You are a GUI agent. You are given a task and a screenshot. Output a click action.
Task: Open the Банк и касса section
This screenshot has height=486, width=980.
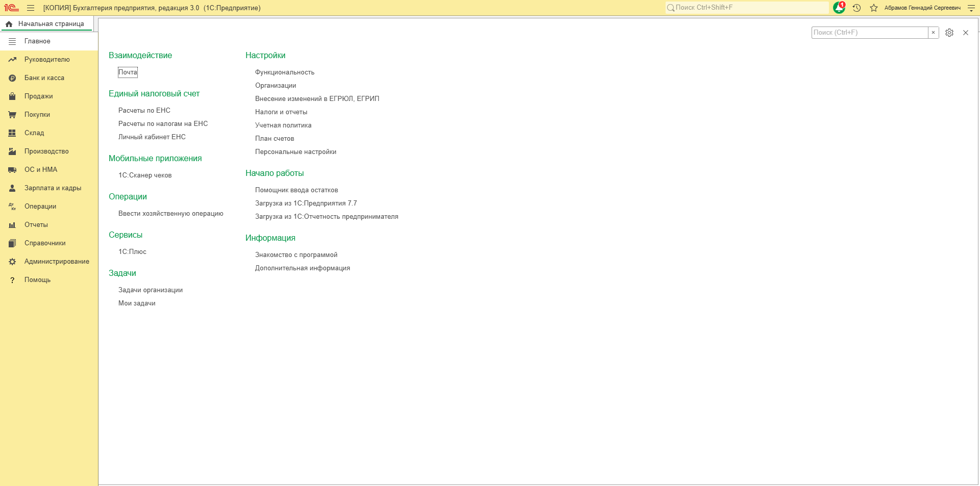49,78
